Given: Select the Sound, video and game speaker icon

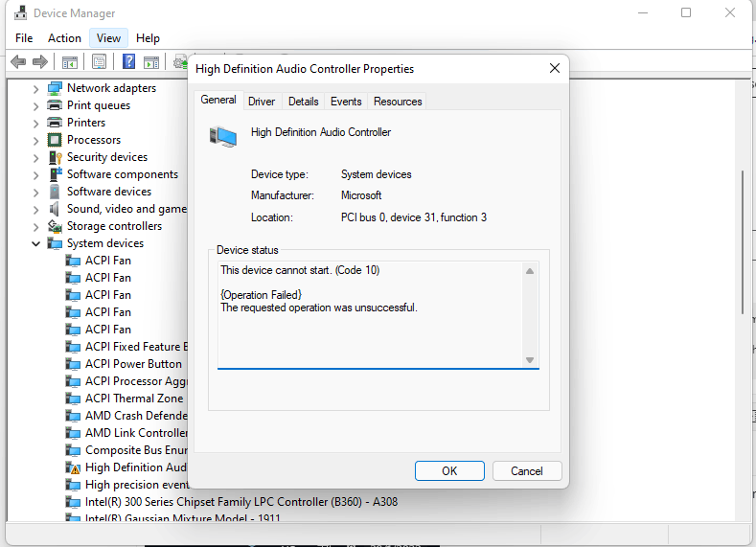Looking at the screenshot, I should (x=54, y=209).
